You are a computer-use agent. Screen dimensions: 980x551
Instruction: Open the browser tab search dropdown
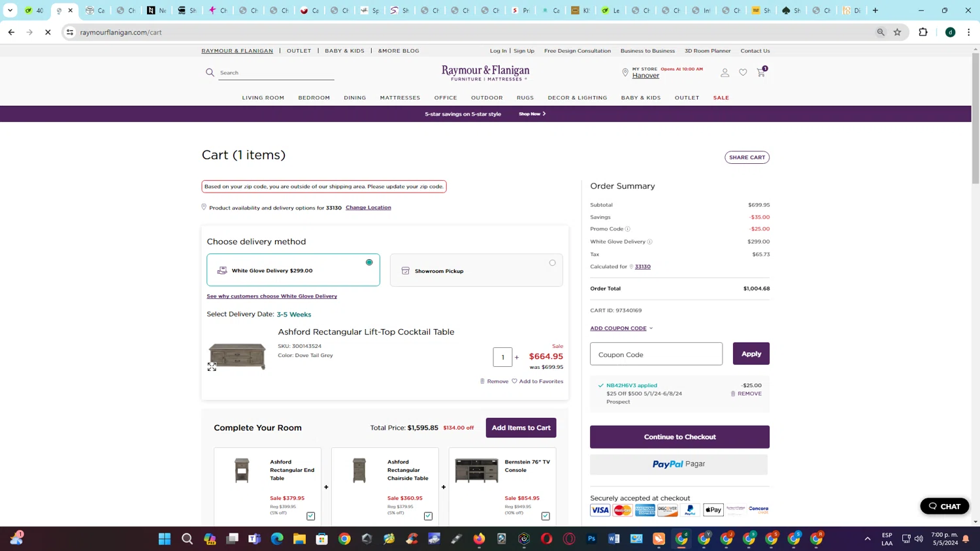(x=10, y=10)
